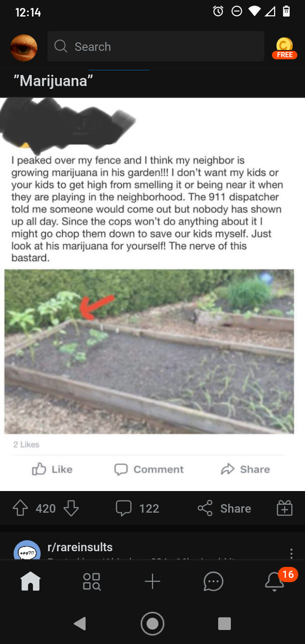This screenshot has height=644, width=305.
Task: Click the "Marijuana" post title
Action: (x=53, y=81)
